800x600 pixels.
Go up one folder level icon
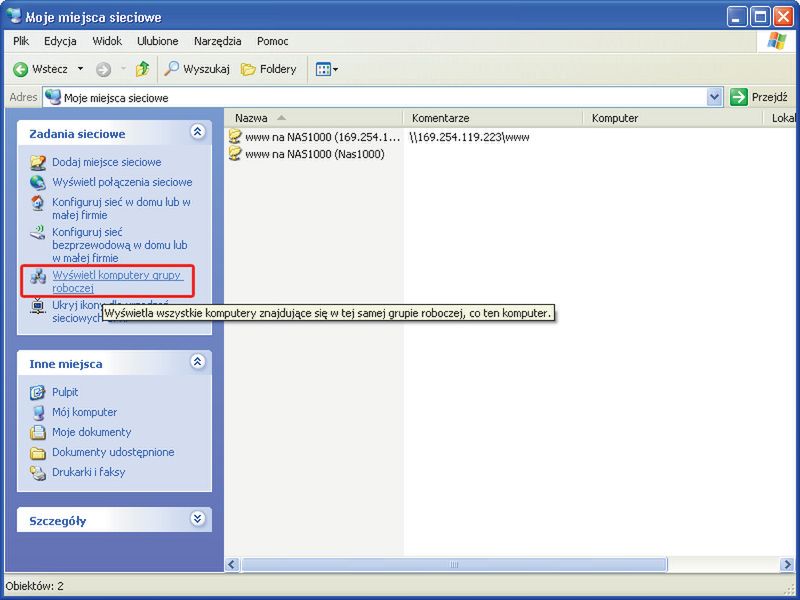click(x=142, y=69)
